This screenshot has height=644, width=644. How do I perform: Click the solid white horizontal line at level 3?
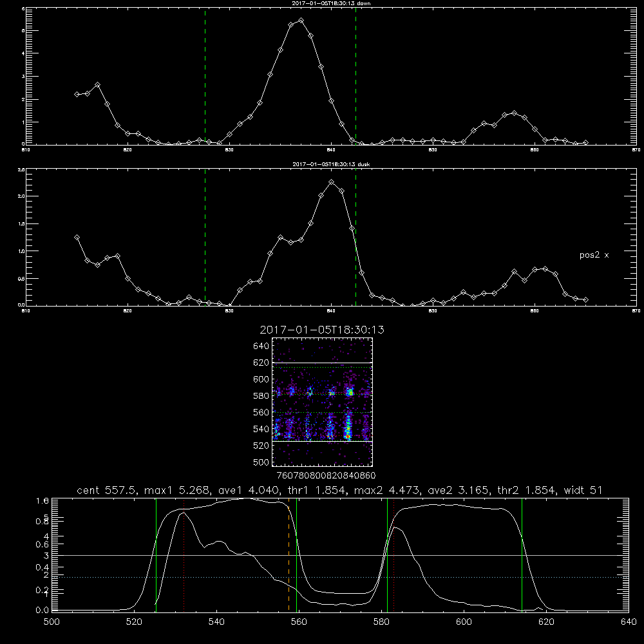[x=340, y=555]
